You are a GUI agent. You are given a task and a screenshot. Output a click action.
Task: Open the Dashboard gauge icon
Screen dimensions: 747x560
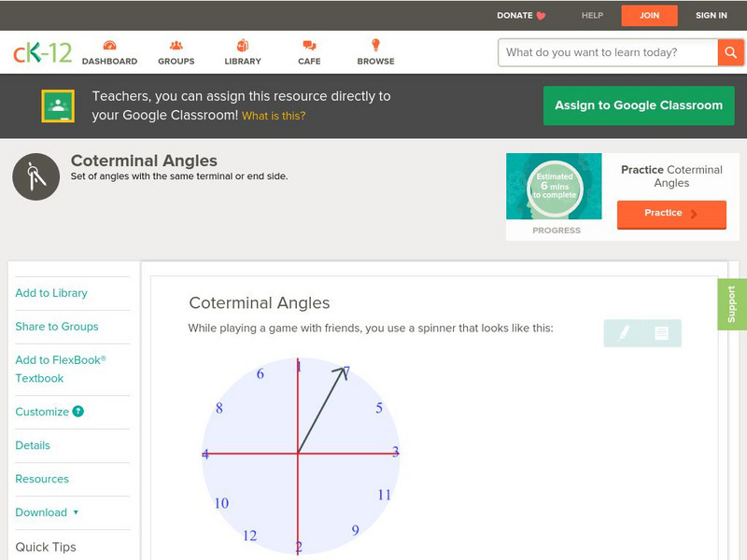[x=109, y=45]
